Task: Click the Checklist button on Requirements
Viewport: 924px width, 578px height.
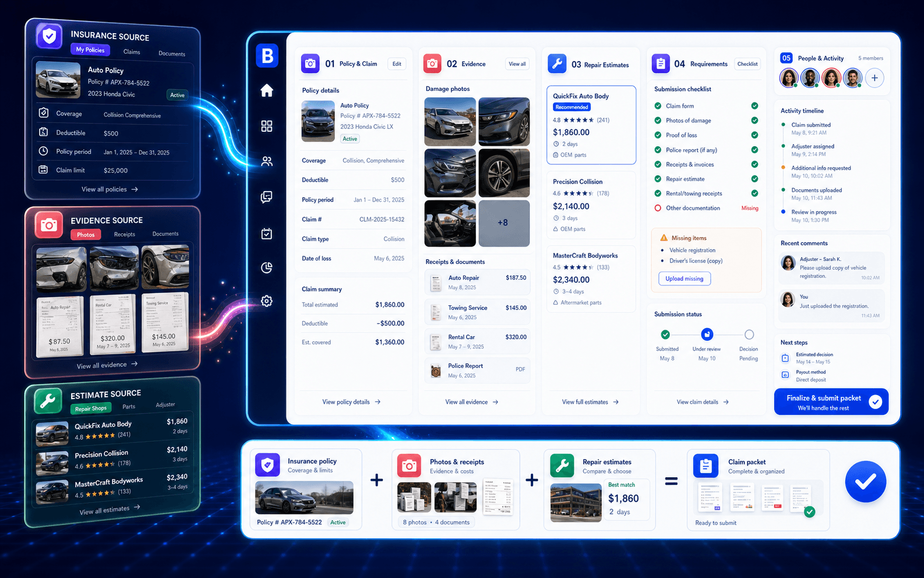Action: click(747, 64)
